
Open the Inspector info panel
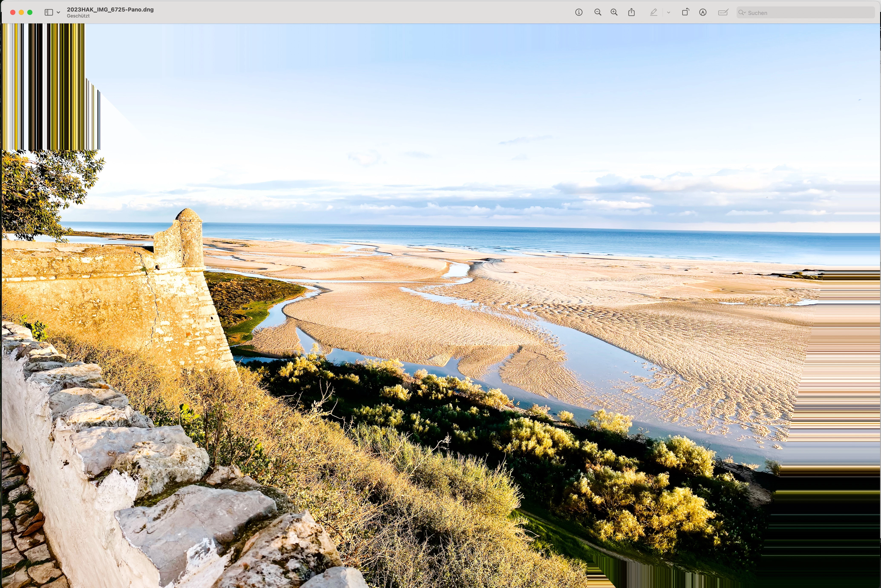coord(579,12)
